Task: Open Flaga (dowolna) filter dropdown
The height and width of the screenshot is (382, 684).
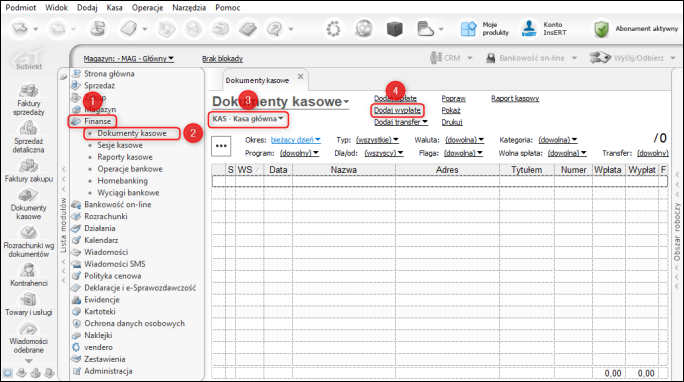Action: (x=463, y=153)
